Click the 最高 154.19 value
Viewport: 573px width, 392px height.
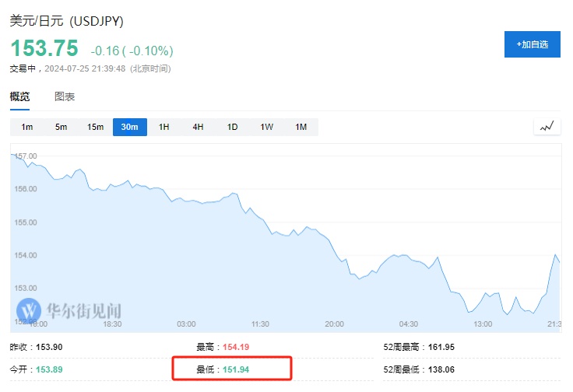point(234,346)
